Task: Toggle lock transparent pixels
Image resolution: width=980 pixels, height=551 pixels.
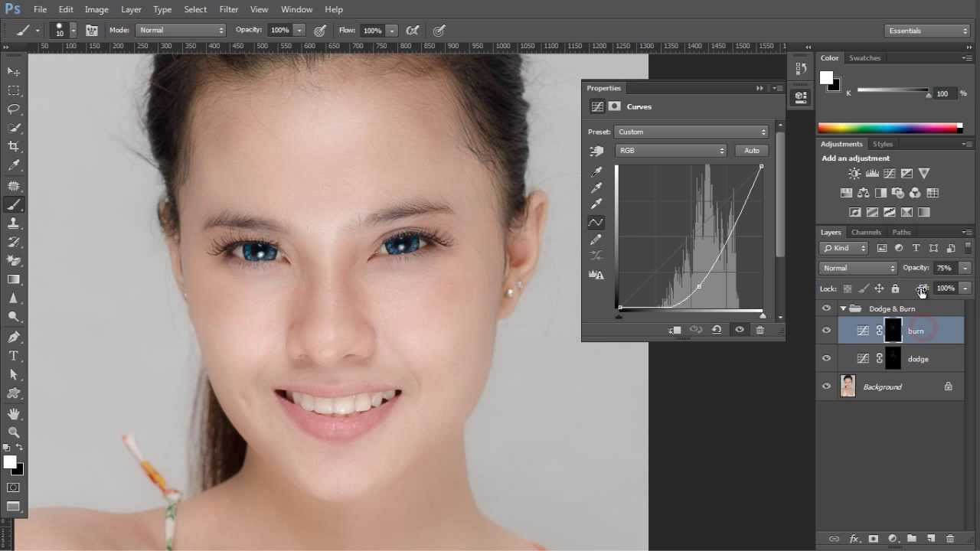Action: click(848, 289)
